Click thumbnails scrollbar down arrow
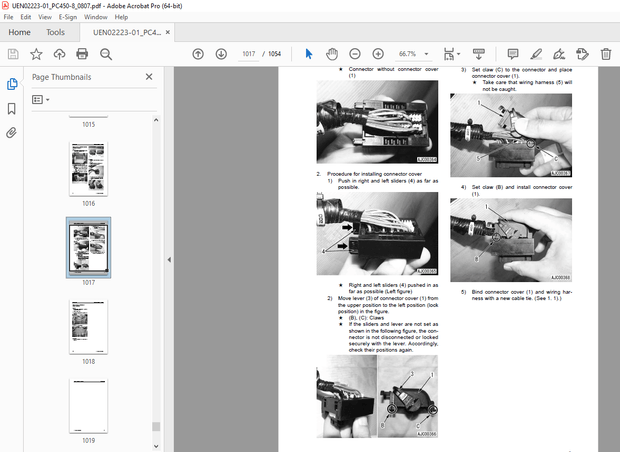The image size is (620, 452). pyautogui.click(x=156, y=446)
